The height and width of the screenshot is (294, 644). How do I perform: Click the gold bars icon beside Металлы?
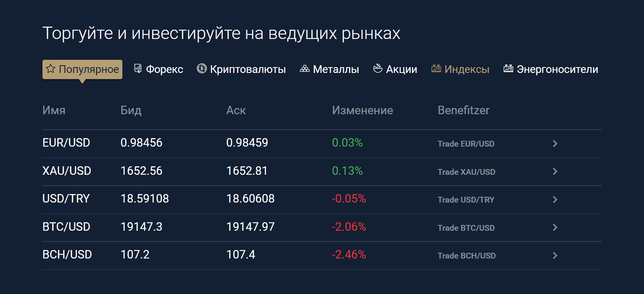coord(305,69)
